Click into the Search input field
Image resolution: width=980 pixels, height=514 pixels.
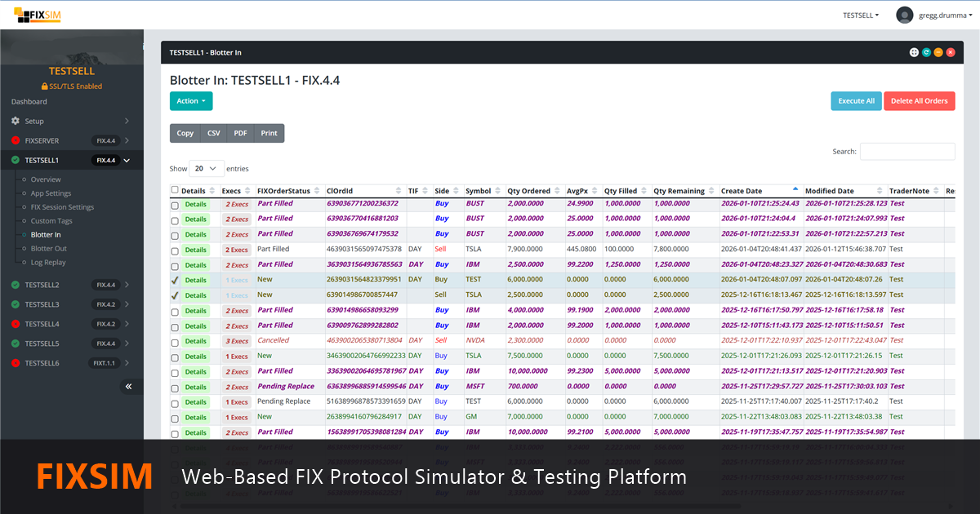click(x=907, y=152)
